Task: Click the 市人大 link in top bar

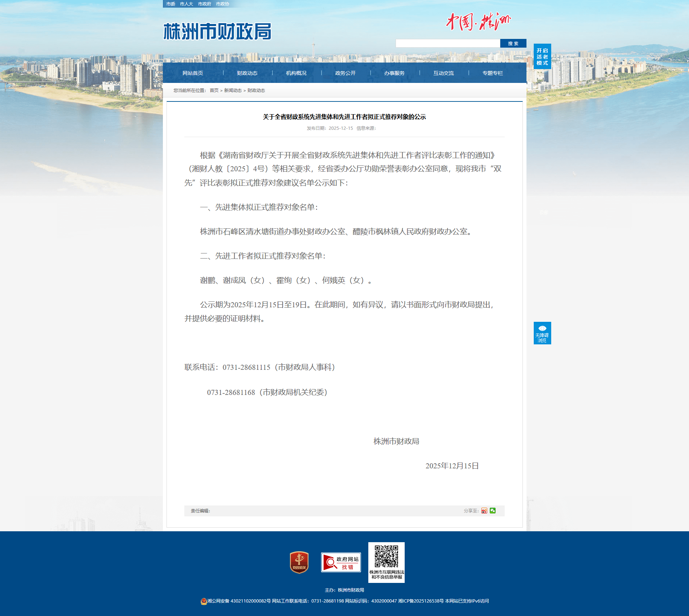Action: [186, 4]
